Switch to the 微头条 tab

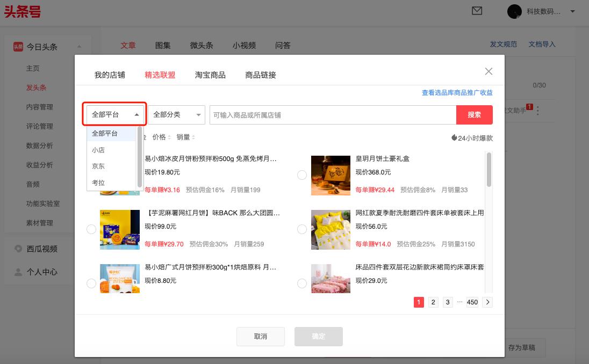[x=202, y=46]
